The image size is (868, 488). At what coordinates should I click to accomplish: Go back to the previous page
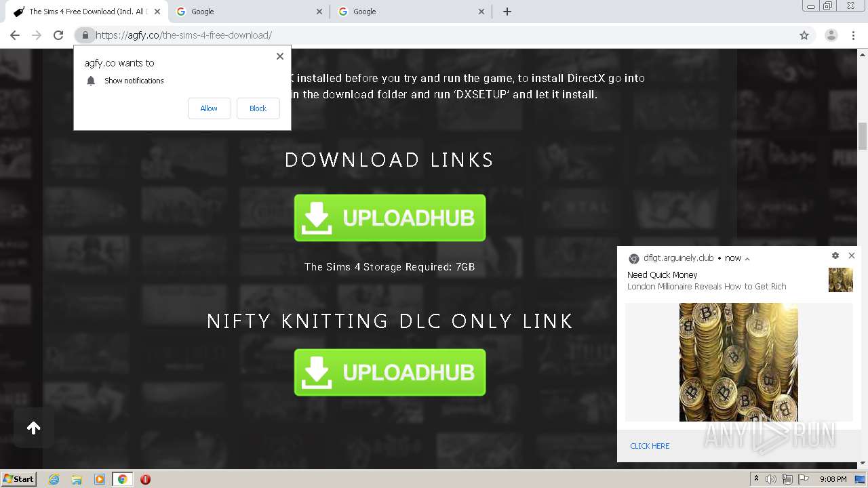click(x=15, y=35)
